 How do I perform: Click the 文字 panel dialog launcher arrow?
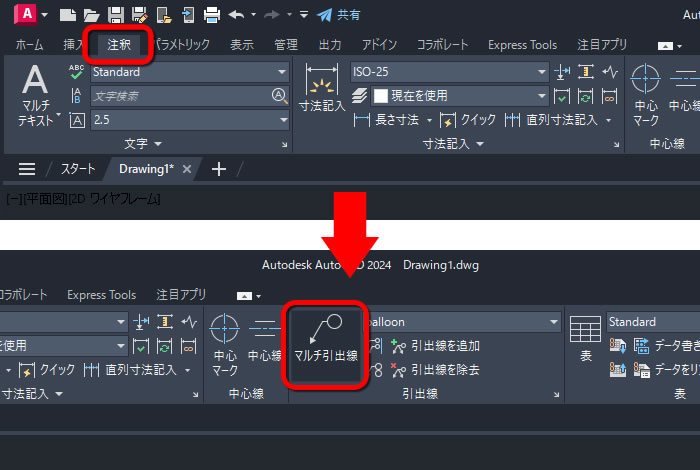[x=285, y=145]
